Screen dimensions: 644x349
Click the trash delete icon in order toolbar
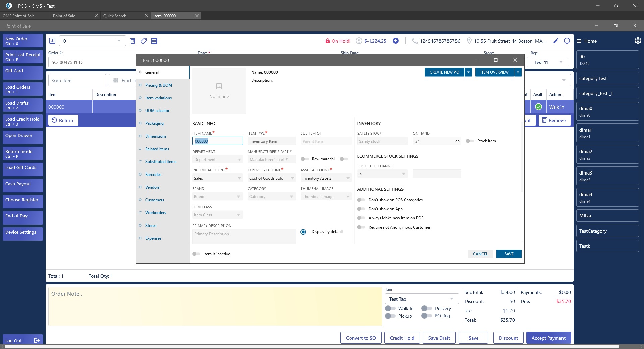coord(133,41)
